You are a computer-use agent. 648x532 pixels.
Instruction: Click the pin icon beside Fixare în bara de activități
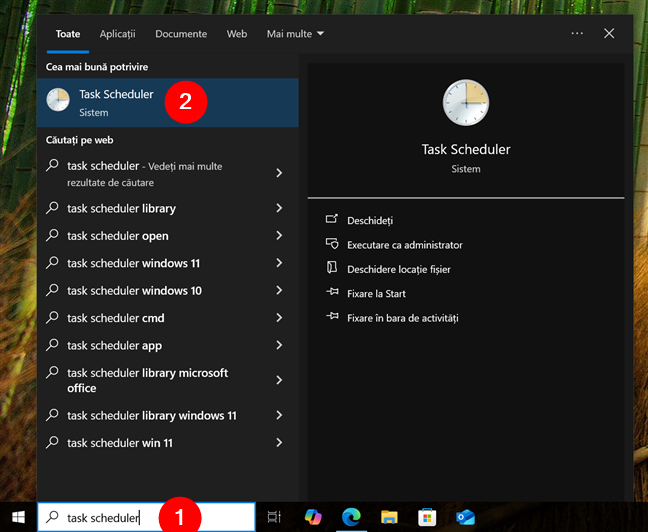click(x=332, y=317)
